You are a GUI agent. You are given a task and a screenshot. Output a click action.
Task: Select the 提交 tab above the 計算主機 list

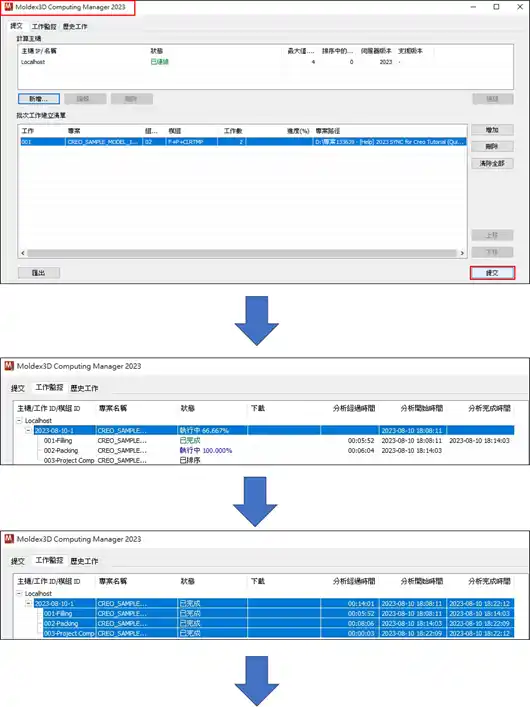(17, 26)
